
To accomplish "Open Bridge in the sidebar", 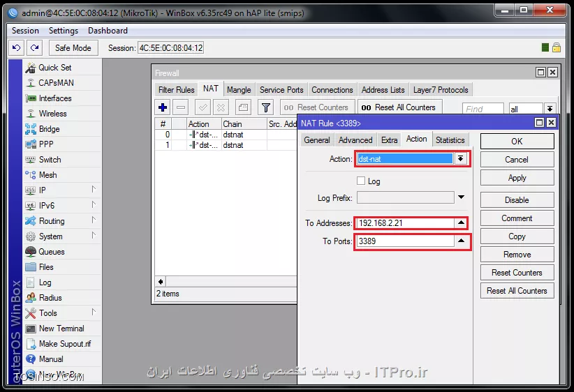I will [49, 129].
